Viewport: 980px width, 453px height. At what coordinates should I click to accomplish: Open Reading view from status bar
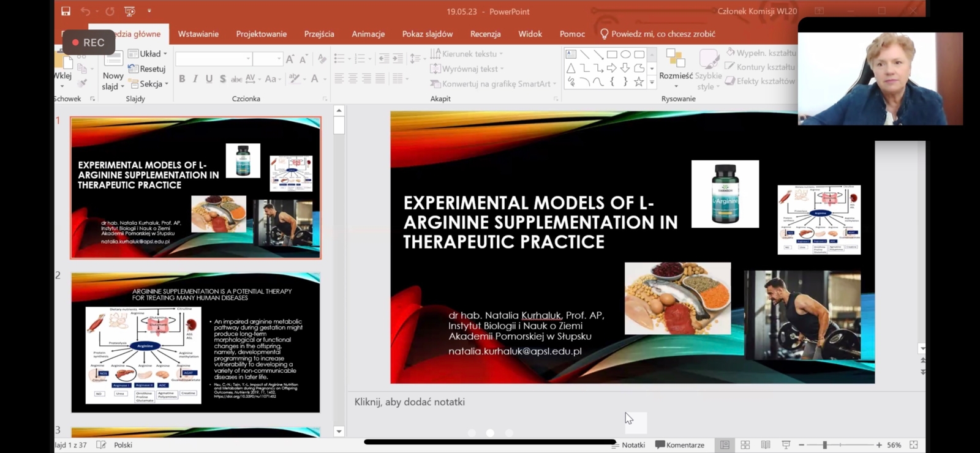tap(766, 445)
